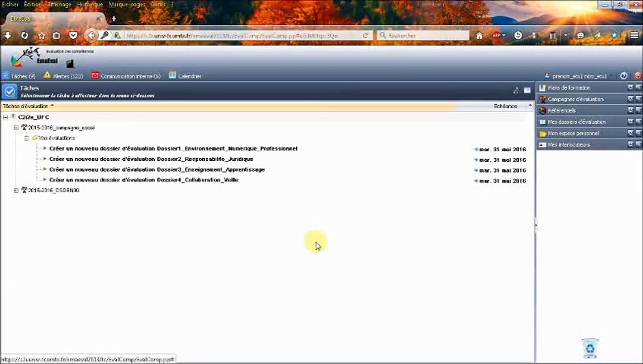
Task: Open Mes interlocuteurs panel
Action: pos(569,145)
